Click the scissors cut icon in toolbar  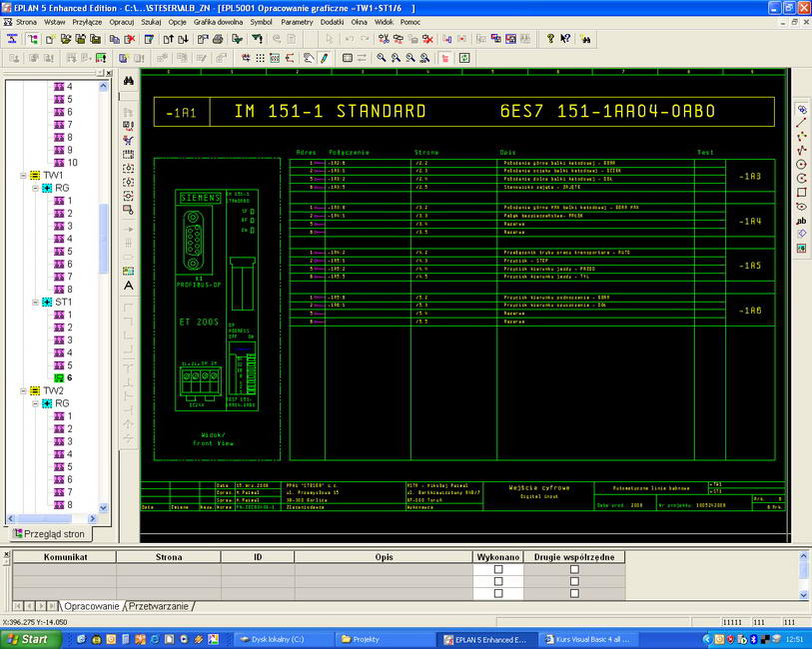click(384, 39)
